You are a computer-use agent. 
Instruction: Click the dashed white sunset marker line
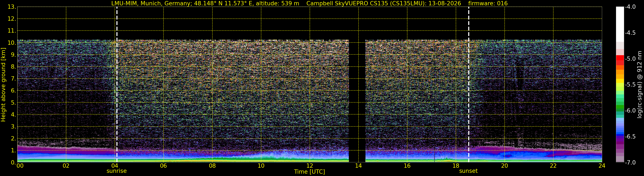(468, 85)
